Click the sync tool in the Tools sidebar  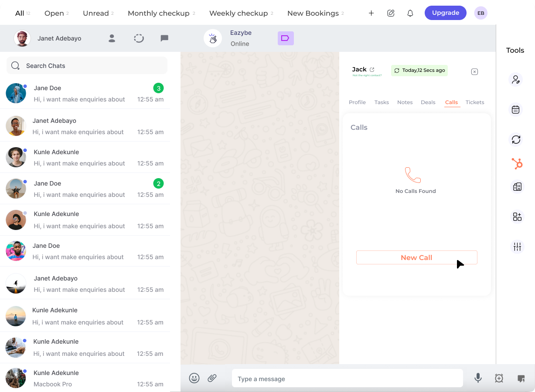[516, 140]
